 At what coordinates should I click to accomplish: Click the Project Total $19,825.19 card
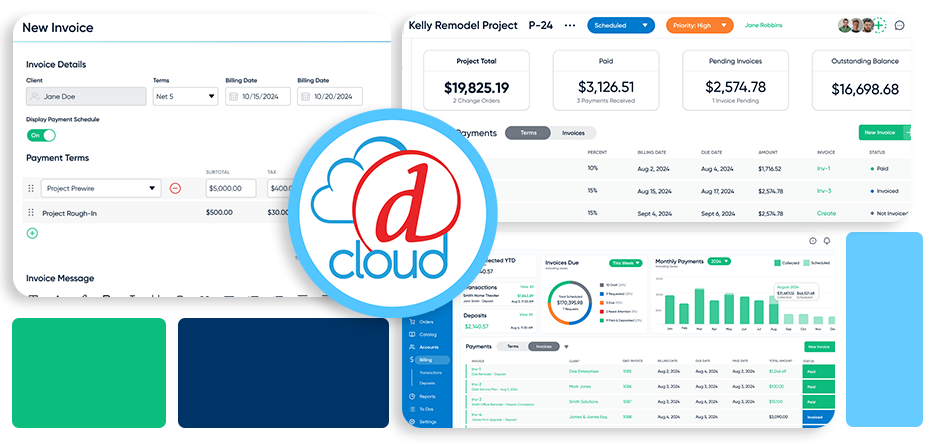pos(476,80)
